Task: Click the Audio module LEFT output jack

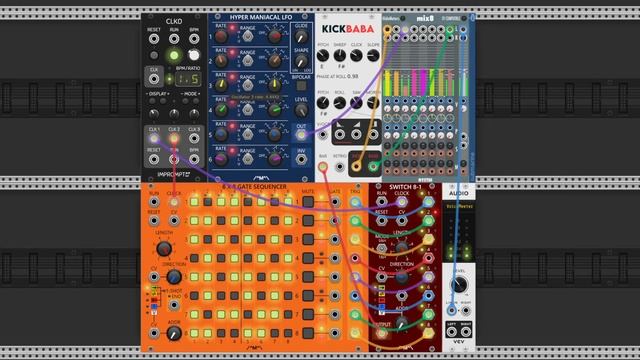Action: (x=451, y=332)
